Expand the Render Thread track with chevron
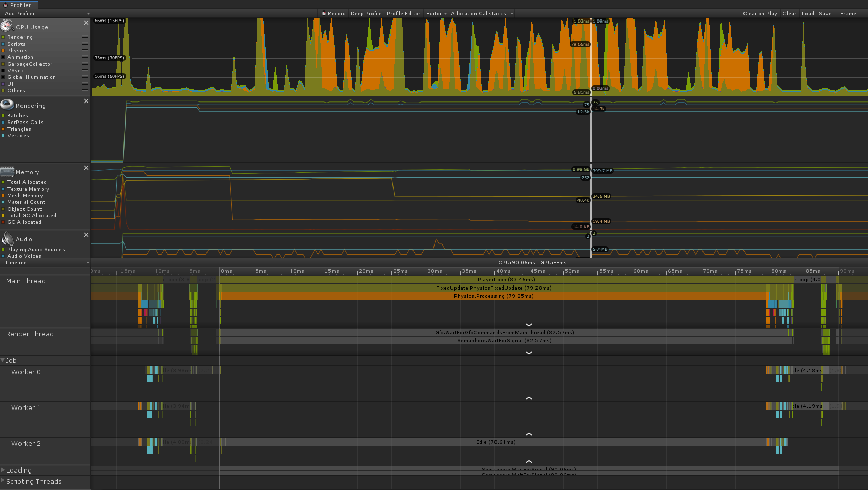 click(x=529, y=352)
